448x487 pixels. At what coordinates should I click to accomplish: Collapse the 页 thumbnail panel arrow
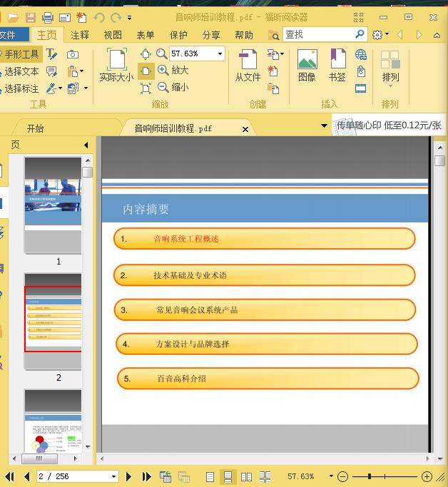click(86, 145)
